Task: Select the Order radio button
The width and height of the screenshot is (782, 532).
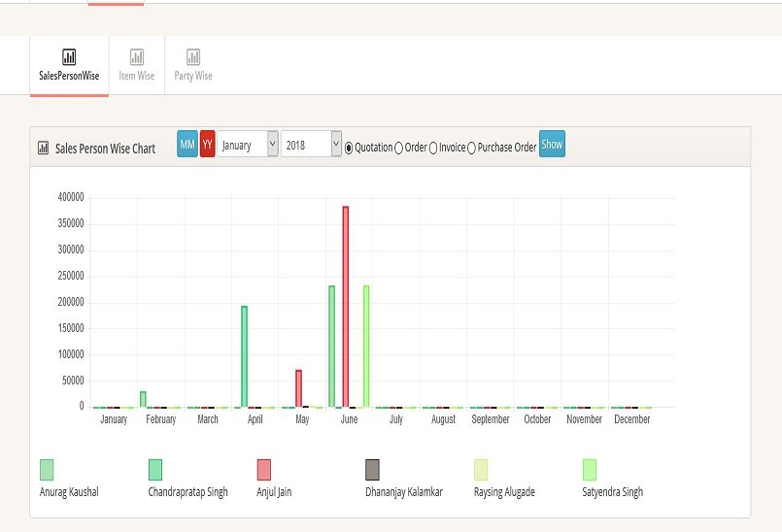Action: [x=398, y=148]
